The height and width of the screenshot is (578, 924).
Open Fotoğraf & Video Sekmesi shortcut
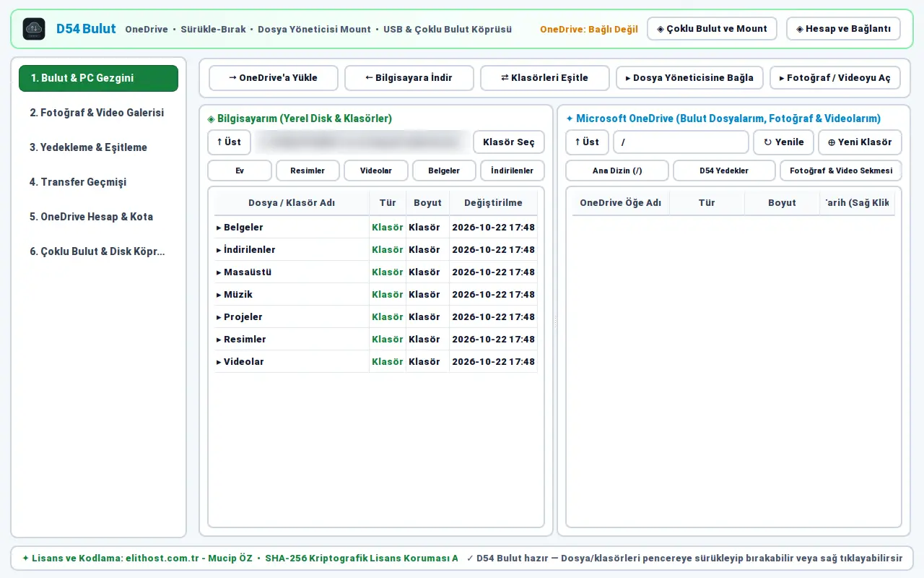pyautogui.click(x=841, y=171)
